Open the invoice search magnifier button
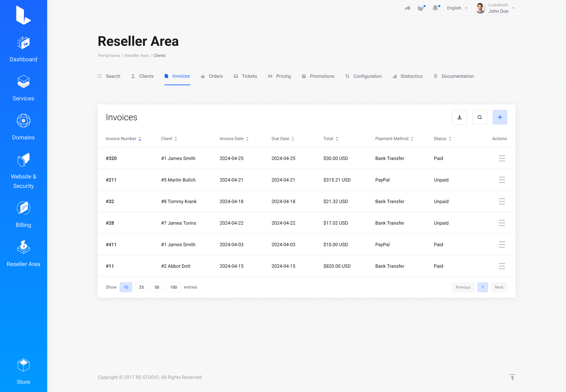566x392 pixels. point(480,117)
